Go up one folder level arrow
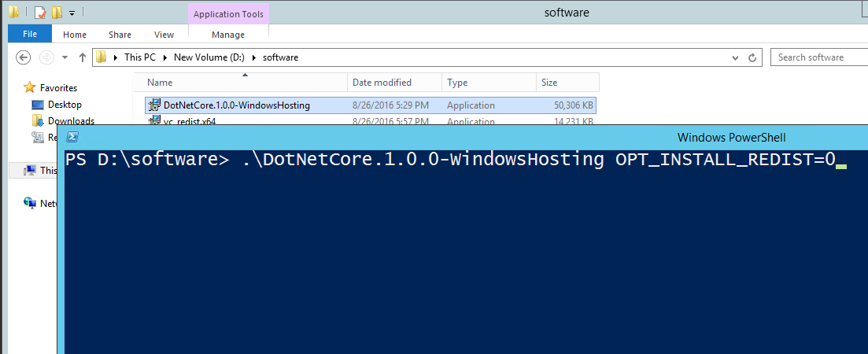Screen dimensions: 868x354 pos(83,57)
